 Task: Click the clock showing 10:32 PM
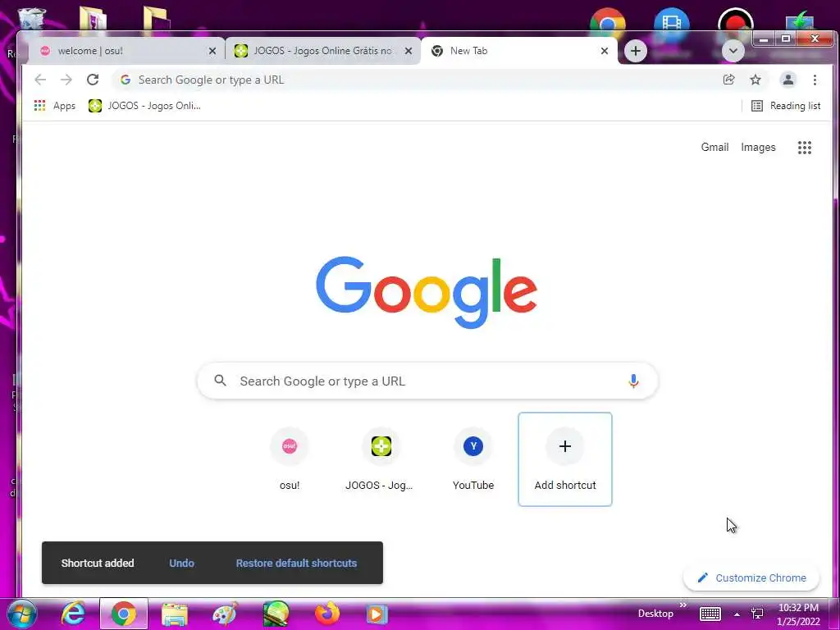798,614
